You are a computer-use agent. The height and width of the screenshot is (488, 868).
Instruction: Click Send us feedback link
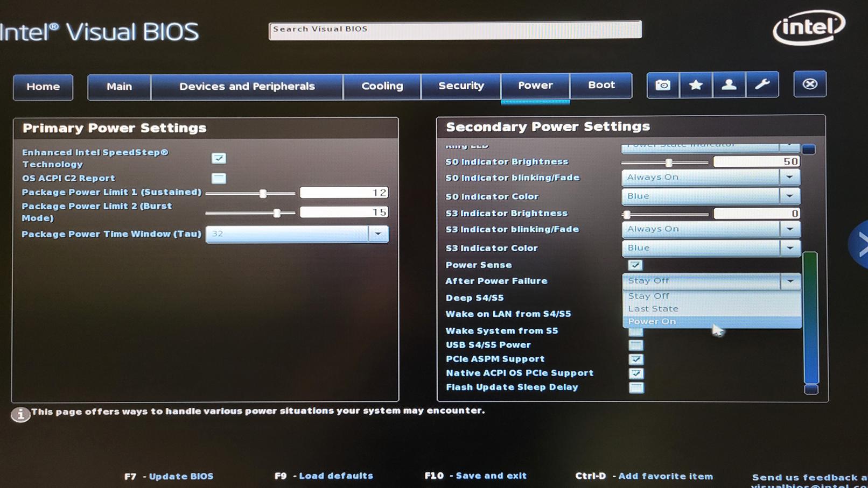[809, 477]
